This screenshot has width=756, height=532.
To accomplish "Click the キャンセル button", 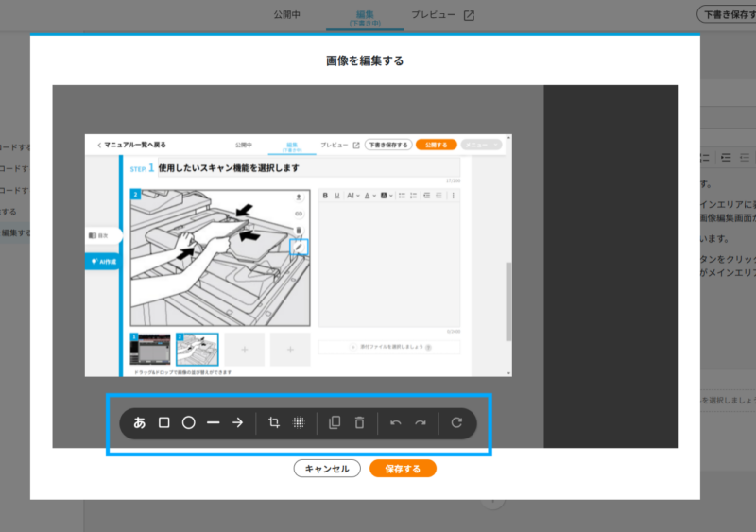I will tap(327, 469).
